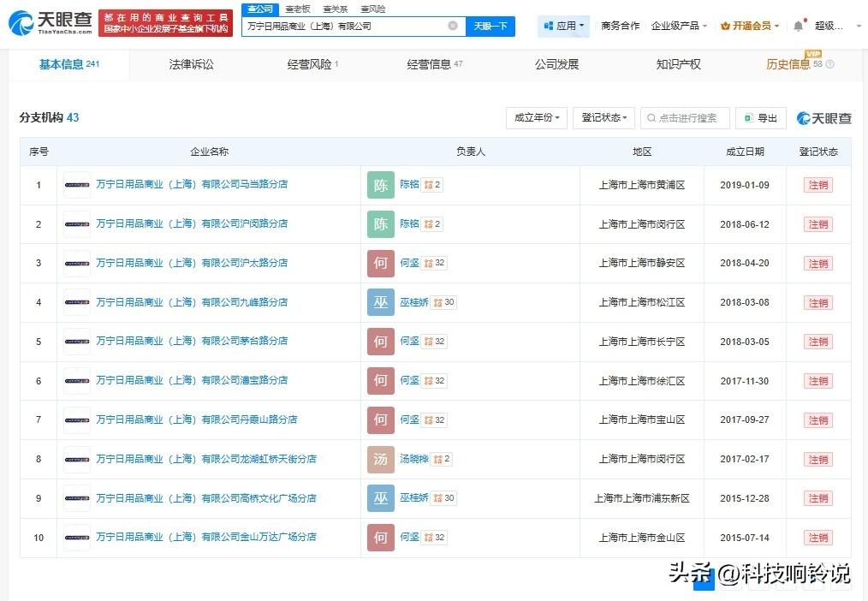Expand the 开通会员 dropdown

click(750, 26)
